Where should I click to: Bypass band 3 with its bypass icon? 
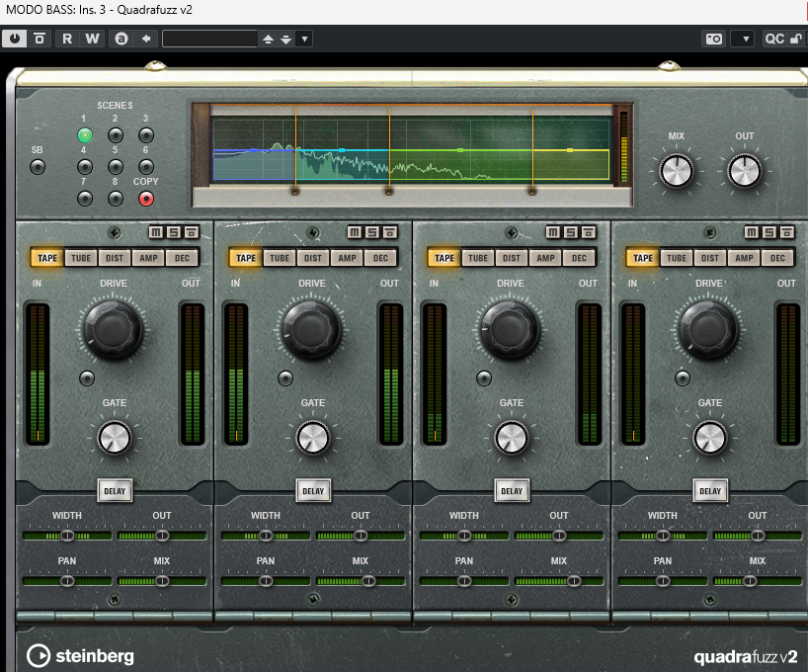tap(588, 232)
